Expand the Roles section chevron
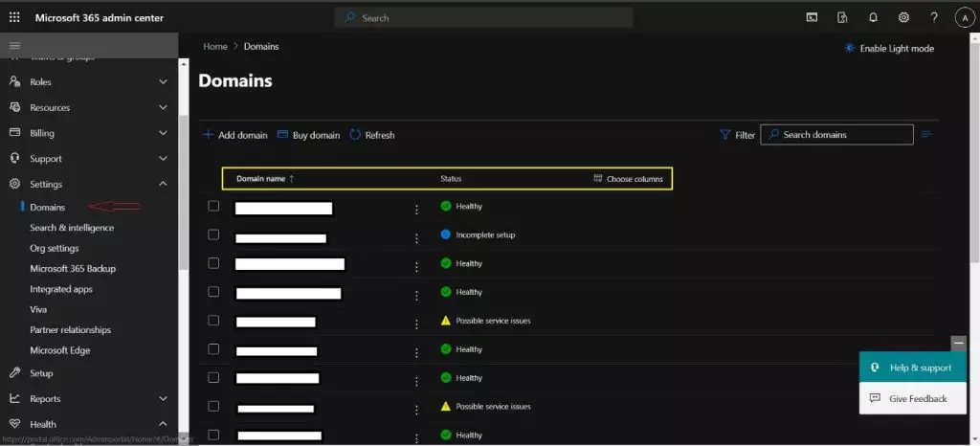Image resolution: width=980 pixels, height=446 pixels. (x=163, y=82)
